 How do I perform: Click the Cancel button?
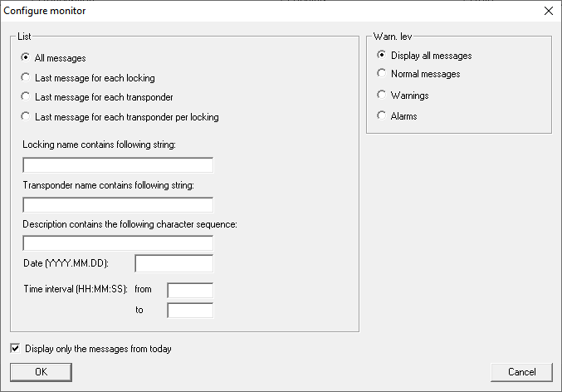pos(521,371)
